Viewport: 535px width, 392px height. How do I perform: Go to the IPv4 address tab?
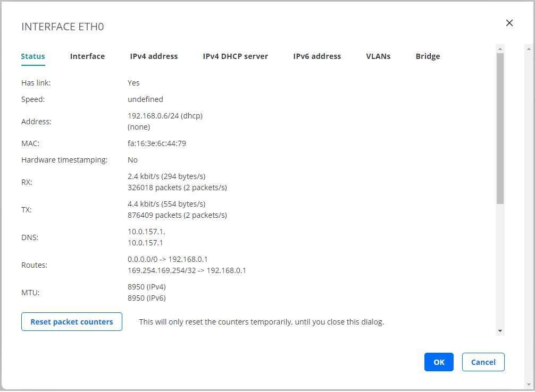[x=154, y=56]
